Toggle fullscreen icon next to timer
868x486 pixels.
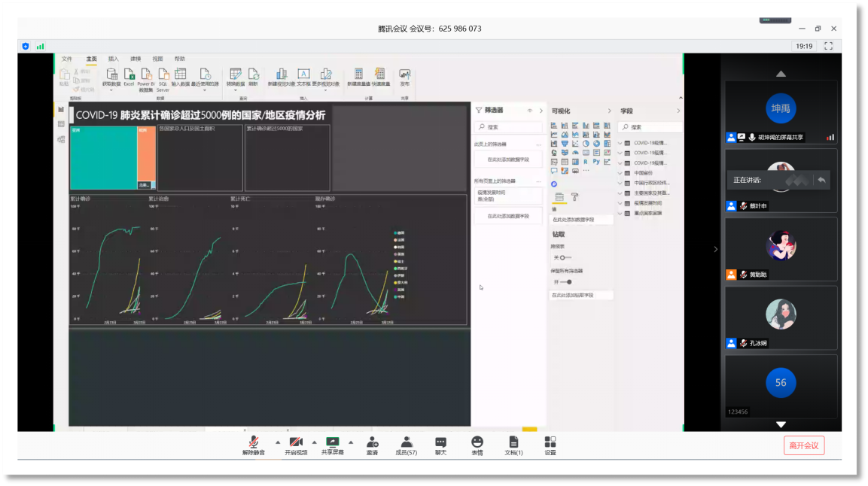(828, 46)
